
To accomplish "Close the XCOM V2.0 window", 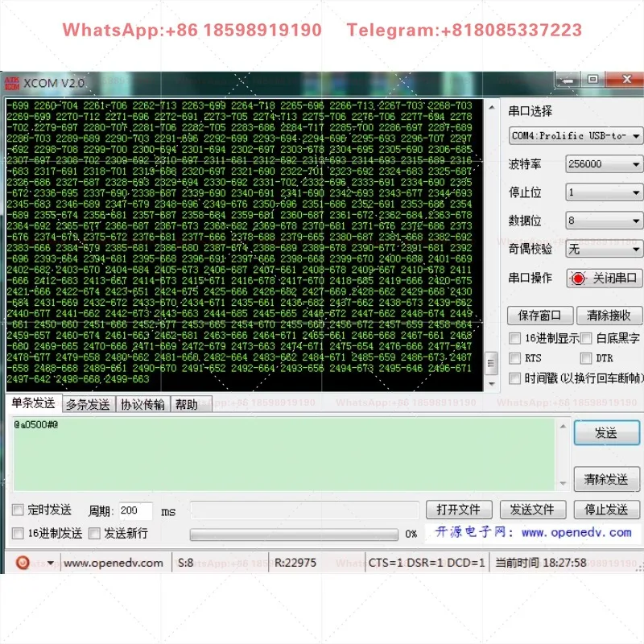I will tap(626, 79).
